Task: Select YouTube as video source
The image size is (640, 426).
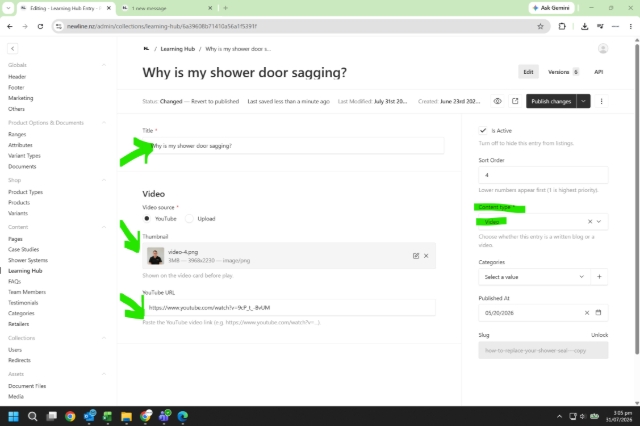Action: [147, 219]
